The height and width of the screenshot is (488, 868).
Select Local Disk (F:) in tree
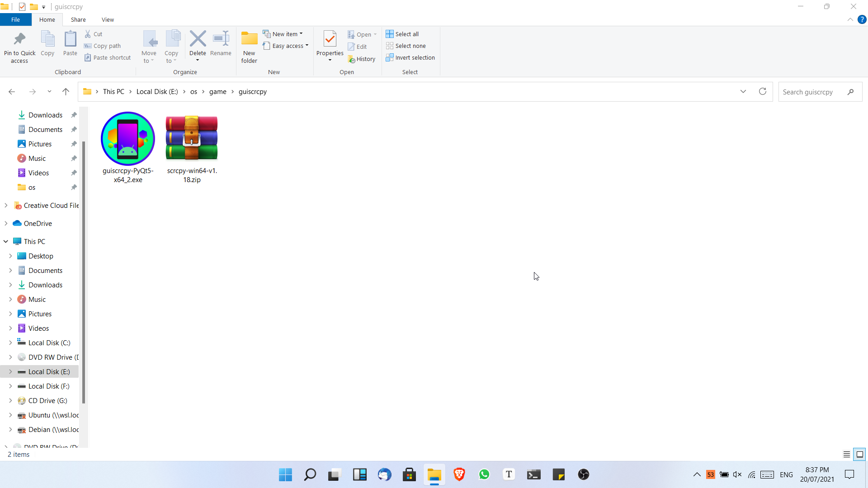(x=49, y=386)
